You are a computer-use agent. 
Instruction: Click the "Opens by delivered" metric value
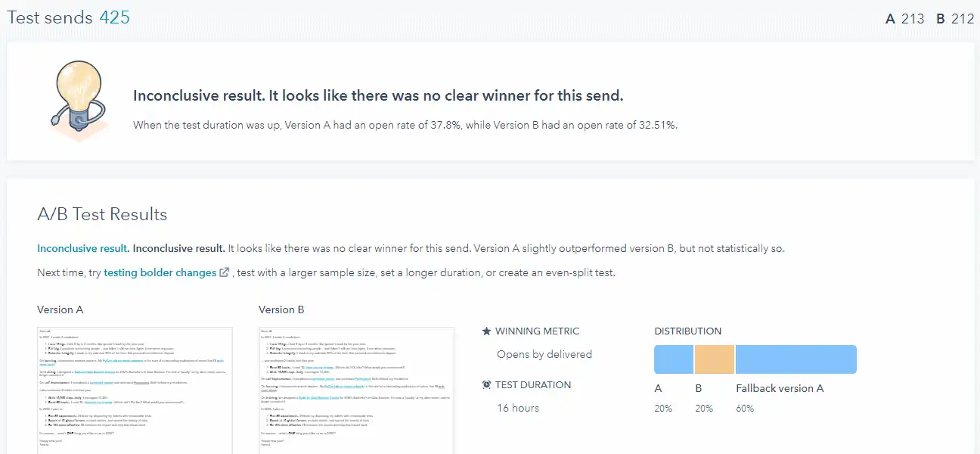(544, 354)
